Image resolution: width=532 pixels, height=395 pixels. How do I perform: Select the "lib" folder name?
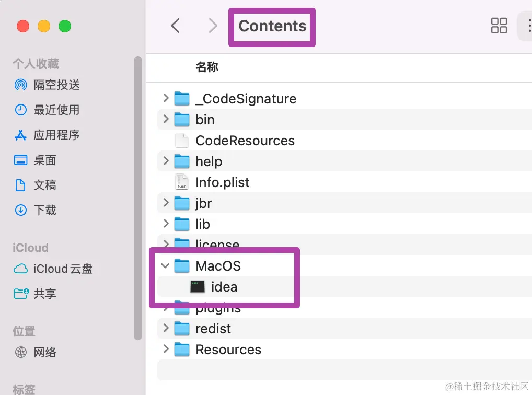[x=203, y=224]
